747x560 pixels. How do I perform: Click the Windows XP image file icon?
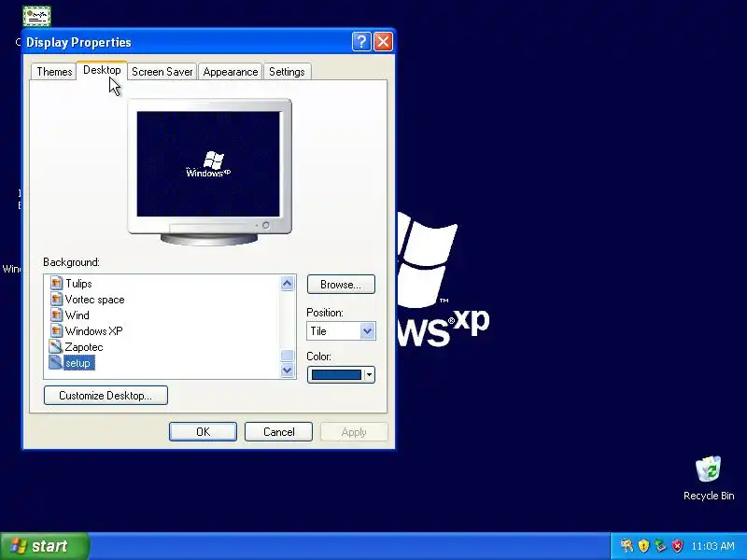point(56,330)
